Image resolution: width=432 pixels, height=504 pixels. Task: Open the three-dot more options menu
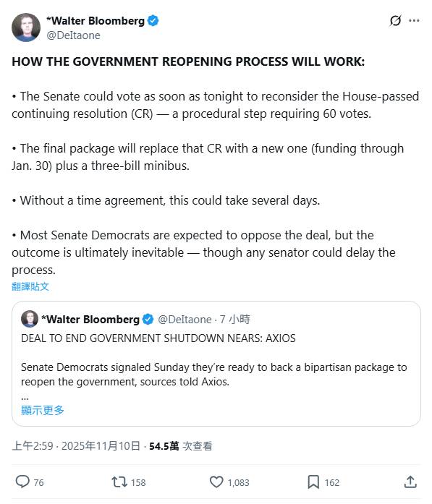coord(414,20)
